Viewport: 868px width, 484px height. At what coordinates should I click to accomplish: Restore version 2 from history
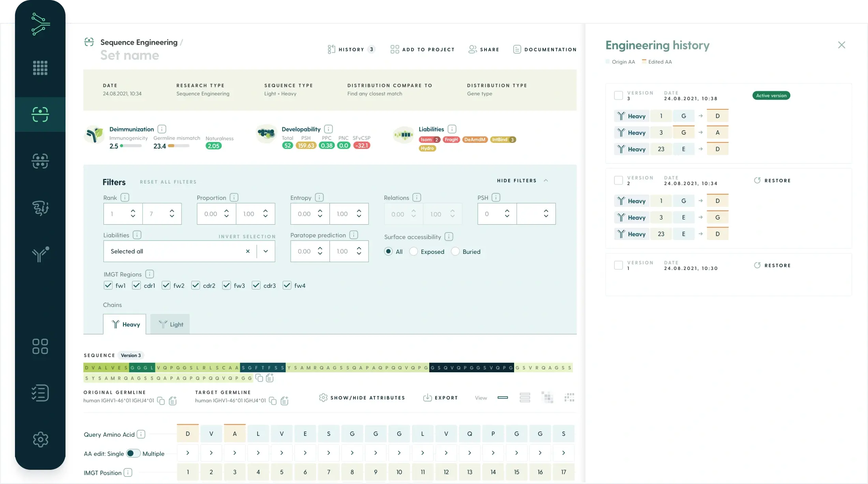coord(773,180)
